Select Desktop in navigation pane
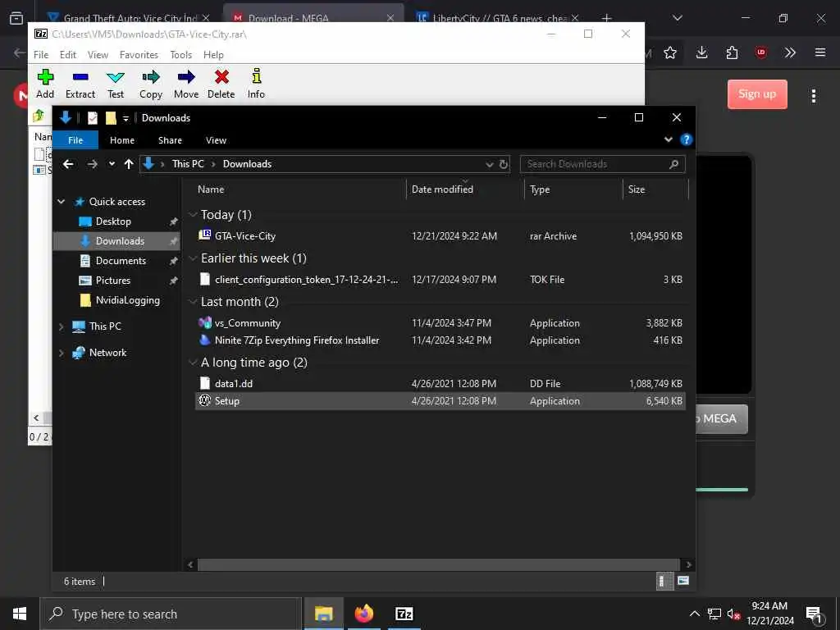The width and height of the screenshot is (840, 630). coord(113,221)
